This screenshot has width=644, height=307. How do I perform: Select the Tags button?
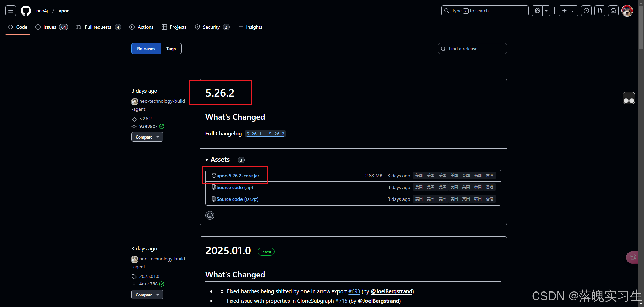171,49
